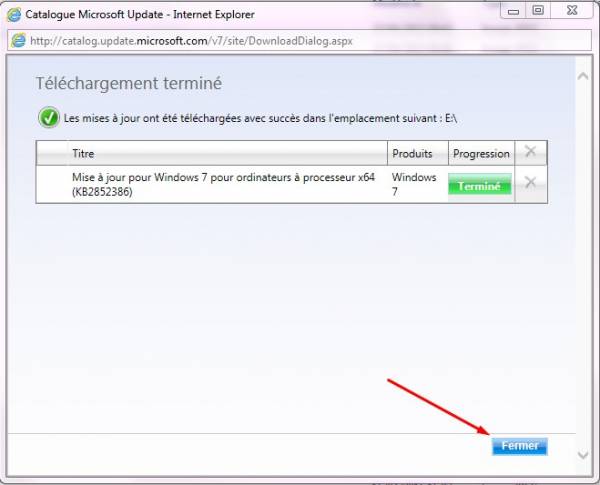600x485 pixels.
Task: Click the green success checkmark icon
Action: pyautogui.click(x=49, y=118)
